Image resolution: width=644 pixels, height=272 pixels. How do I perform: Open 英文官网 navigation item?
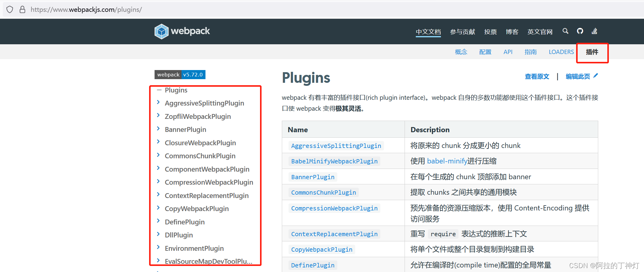[x=540, y=32]
